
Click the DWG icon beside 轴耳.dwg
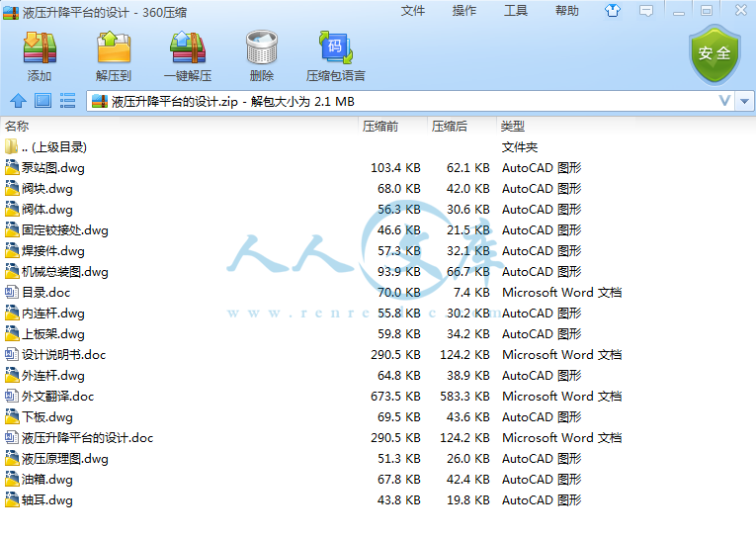coord(12,499)
